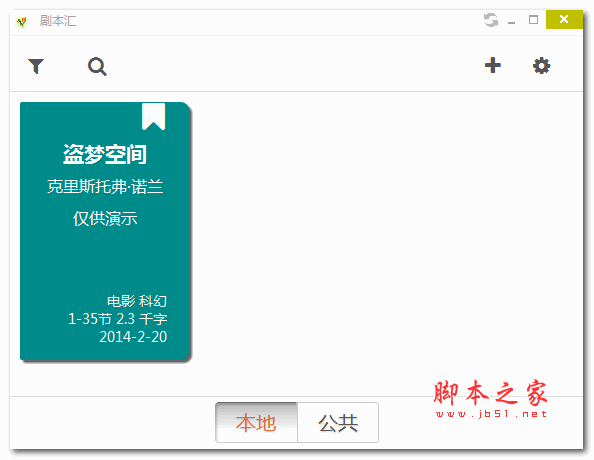Viewport: 594px width, 460px height.
Task: Switch to the 公共 tab
Action: [338, 422]
